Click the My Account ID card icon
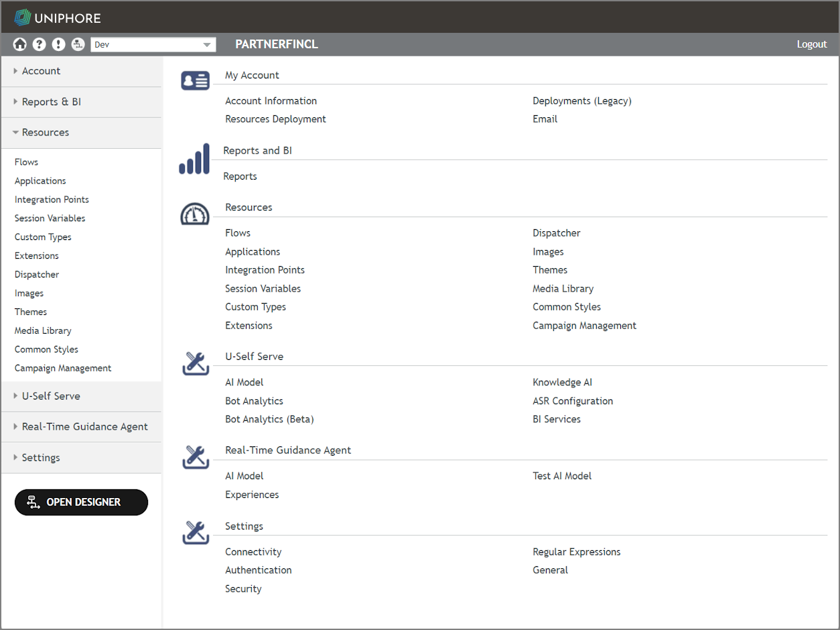Viewport: 840px width, 630px height. (196, 80)
